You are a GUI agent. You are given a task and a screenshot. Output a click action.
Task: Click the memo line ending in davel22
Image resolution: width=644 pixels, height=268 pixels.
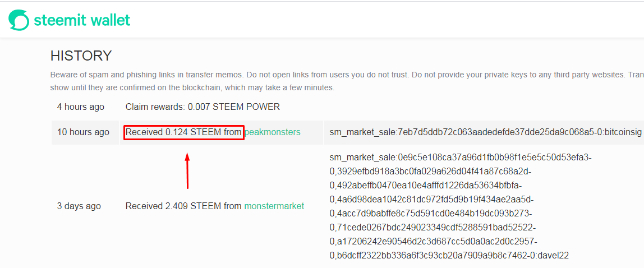pyautogui.click(x=449, y=256)
